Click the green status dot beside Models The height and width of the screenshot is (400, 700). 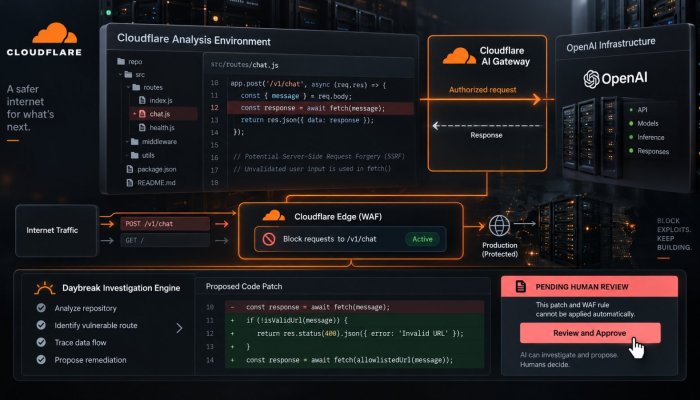point(631,124)
